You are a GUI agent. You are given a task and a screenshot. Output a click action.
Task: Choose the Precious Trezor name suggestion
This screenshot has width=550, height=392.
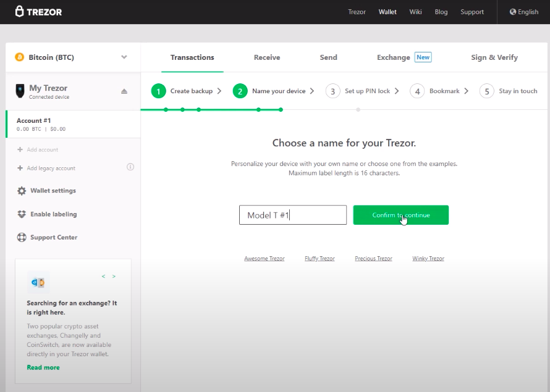click(373, 259)
